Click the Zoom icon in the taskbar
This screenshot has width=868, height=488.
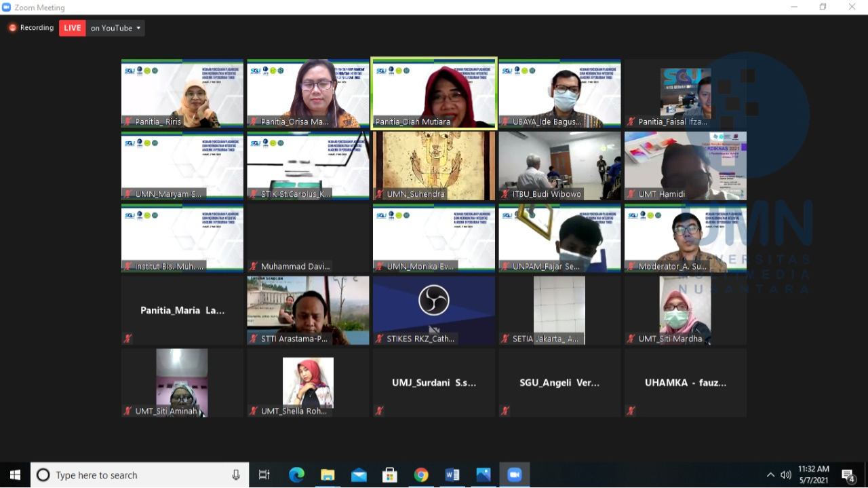(x=515, y=475)
